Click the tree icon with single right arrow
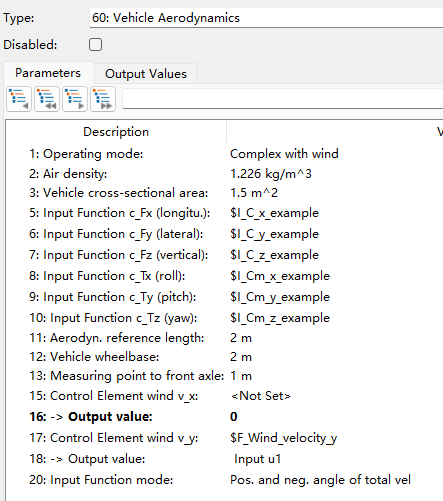 point(75,99)
